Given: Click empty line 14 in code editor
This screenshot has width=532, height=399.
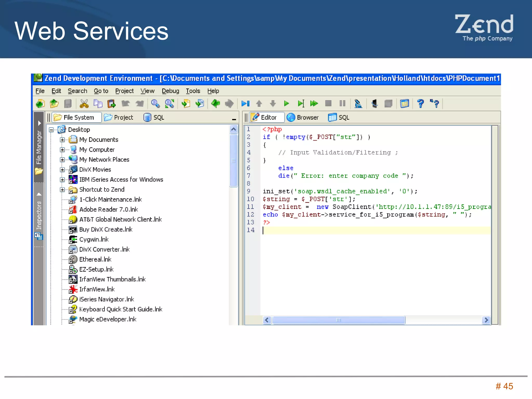Looking at the screenshot, I should (x=376, y=230).
